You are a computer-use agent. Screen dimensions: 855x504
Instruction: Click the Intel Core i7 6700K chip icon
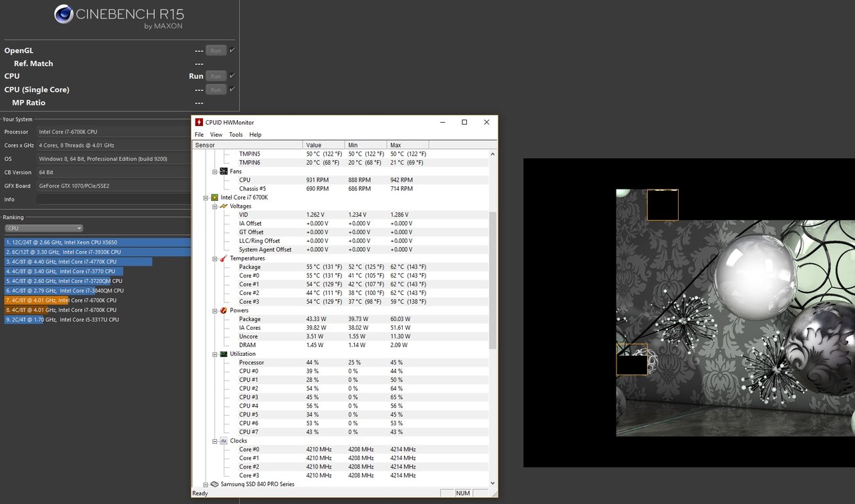pos(214,198)
